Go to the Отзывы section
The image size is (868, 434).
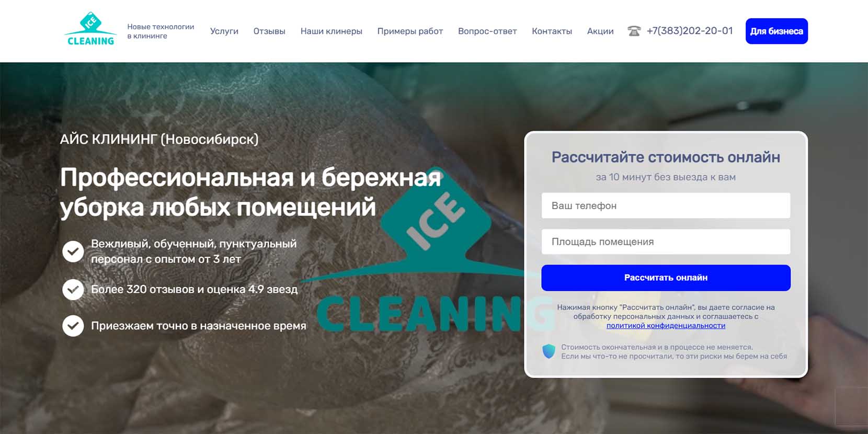(x=269, y=31)
